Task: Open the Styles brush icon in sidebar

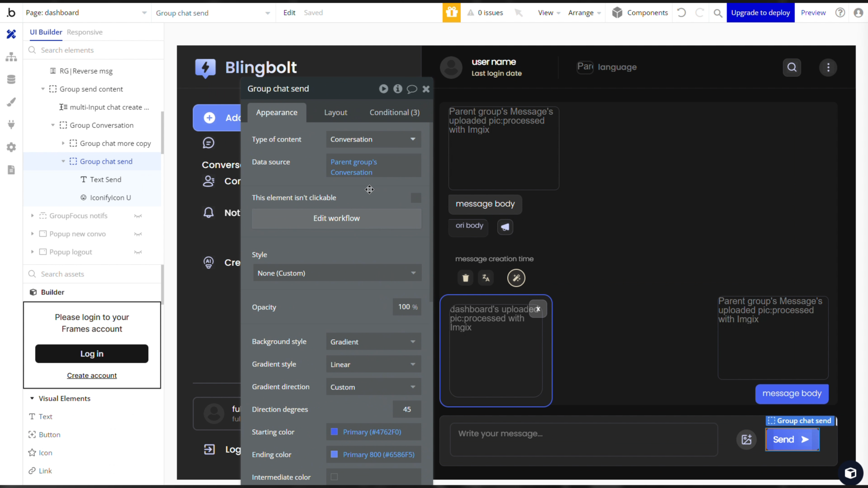Action: (x=11, y=102)
